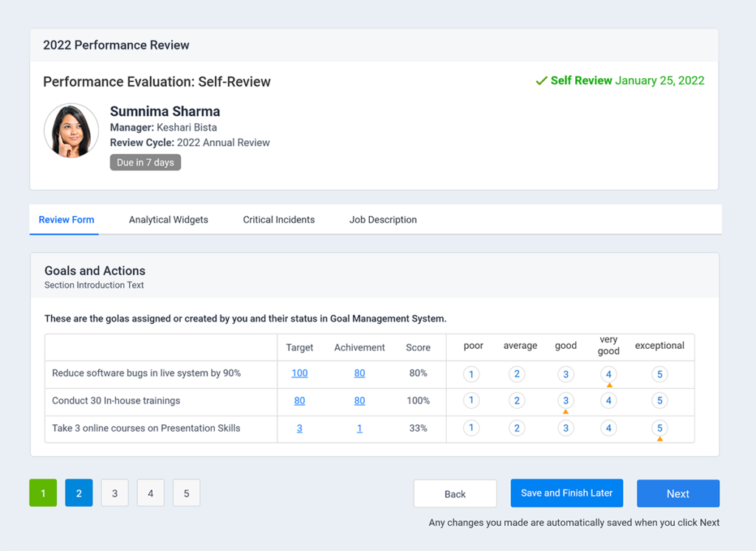Go to review page 3
Viewport: 756px width, 551px height.
pyautogui.click(x=114, y=493)
